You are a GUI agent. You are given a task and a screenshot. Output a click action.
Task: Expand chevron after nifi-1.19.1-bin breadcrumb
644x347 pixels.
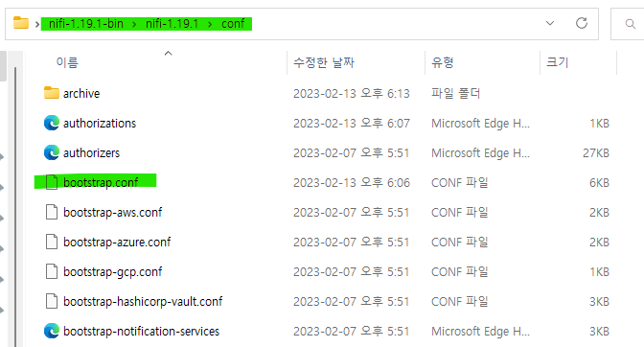coord(134,24)
